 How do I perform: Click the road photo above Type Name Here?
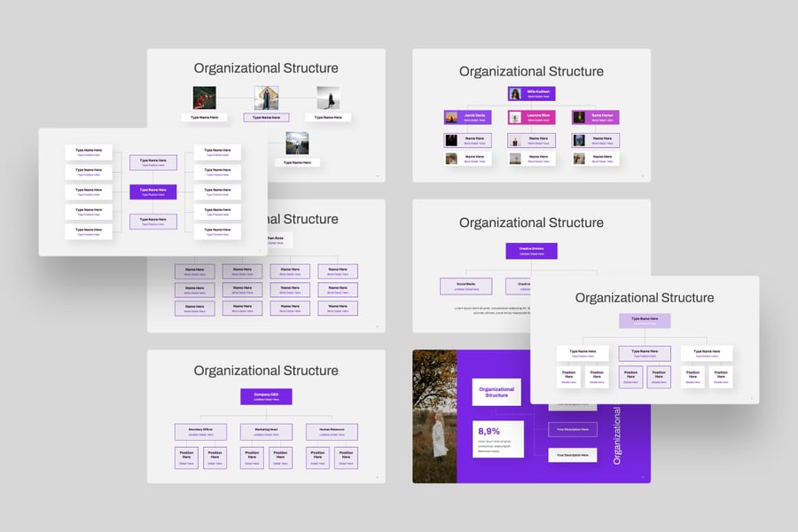point(297,144)
